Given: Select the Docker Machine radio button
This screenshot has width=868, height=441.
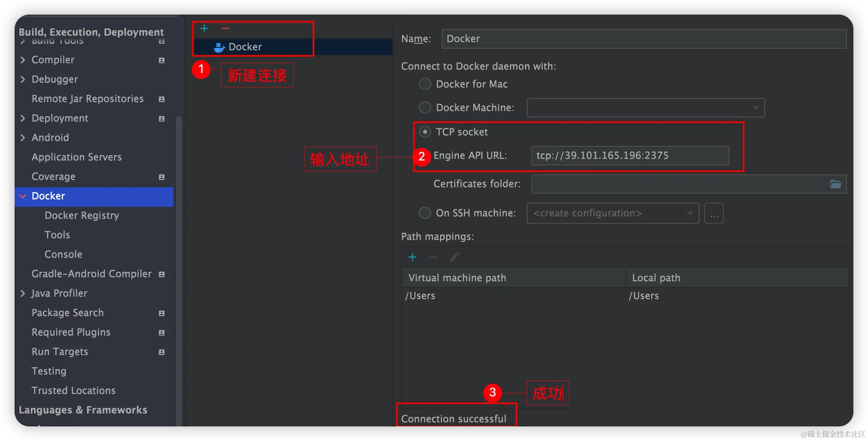Looking at the screenshot, I should click(425, 107).
